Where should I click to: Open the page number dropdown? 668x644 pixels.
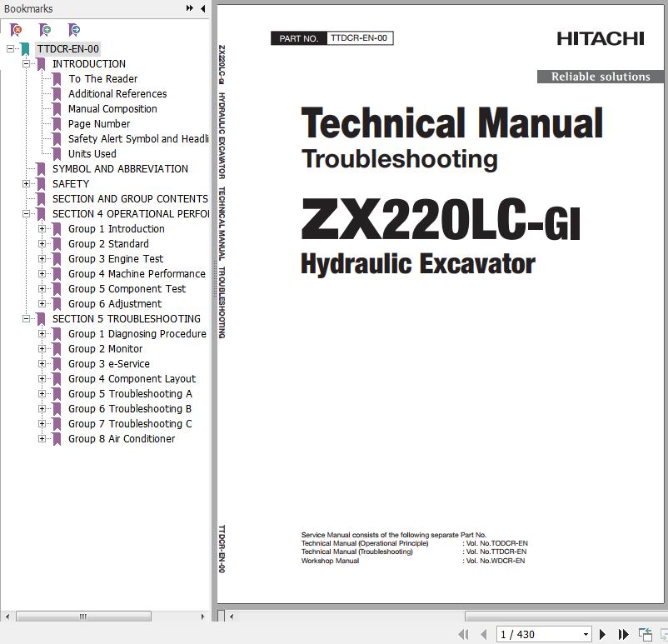(x=586, y=634)
